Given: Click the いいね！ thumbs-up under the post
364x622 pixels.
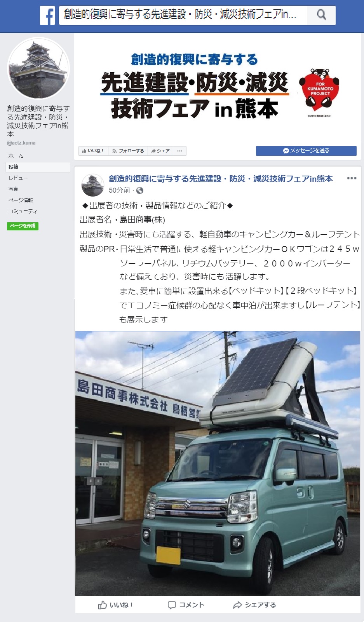Looking at the screenshot, I should [x=102, y=605].
